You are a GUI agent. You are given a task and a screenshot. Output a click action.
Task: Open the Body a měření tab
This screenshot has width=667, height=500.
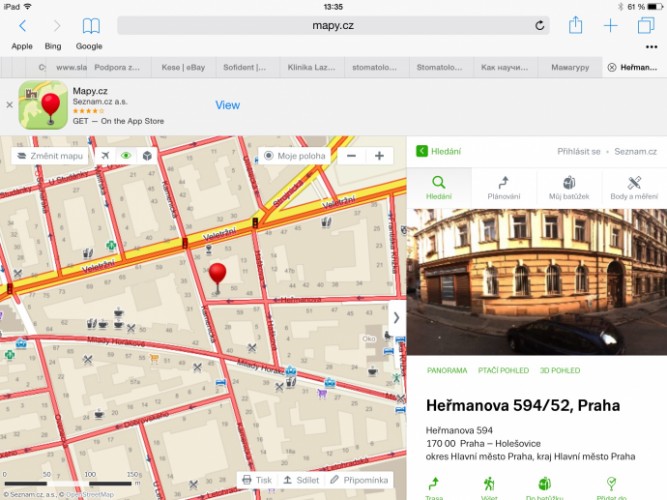click(634, 188)
